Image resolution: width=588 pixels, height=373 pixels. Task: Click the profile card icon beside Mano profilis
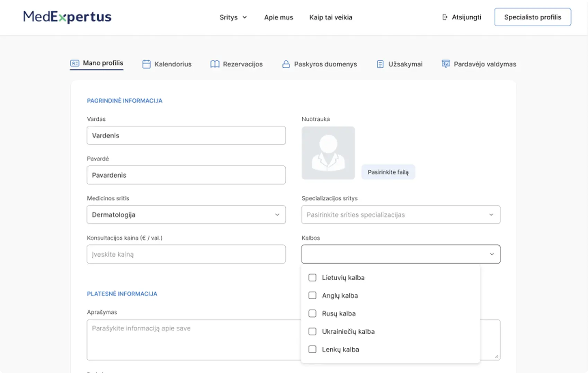pos(75,63)
